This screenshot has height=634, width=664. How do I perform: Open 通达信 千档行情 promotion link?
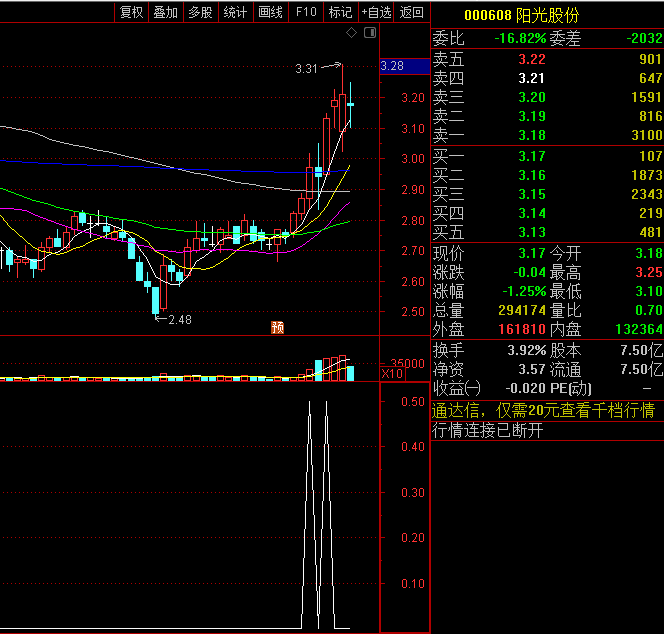(x=543, y=411)
